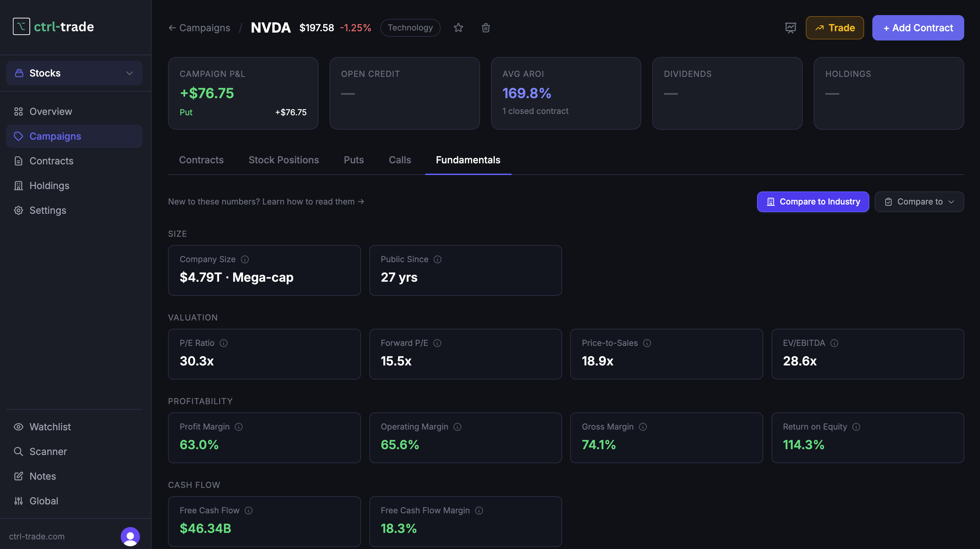Show info for Free Cash Flow Margin

tap(479, 511)
